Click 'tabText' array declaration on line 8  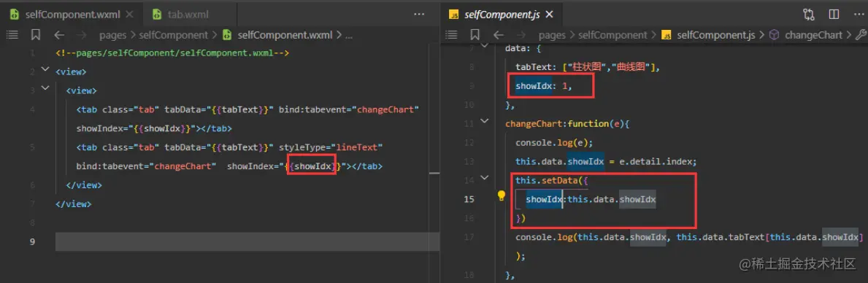point(588,67)
